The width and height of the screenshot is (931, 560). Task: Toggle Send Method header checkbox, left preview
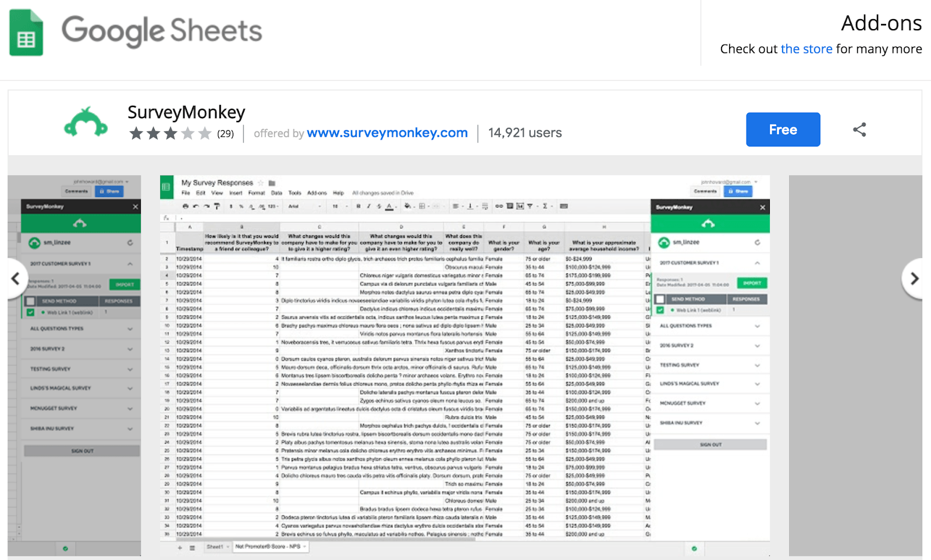30,301
